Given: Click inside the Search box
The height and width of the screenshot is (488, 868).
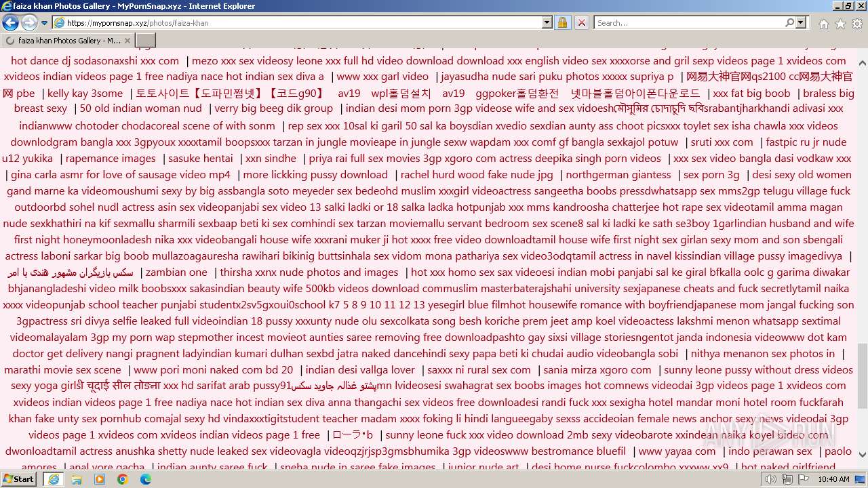Looking at the screenshot, I should (690, 22).
